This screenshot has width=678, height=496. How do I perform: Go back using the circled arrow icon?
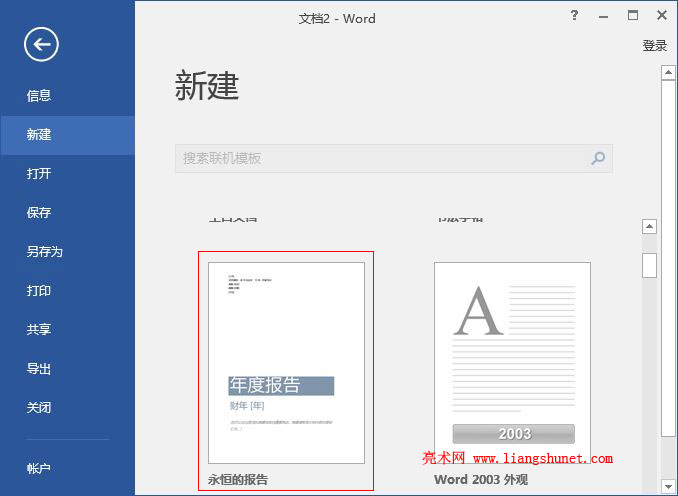point(41,44)
